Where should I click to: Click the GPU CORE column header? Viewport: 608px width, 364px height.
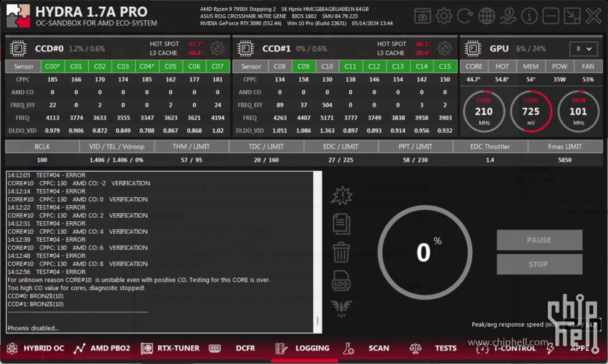point(474,66)
